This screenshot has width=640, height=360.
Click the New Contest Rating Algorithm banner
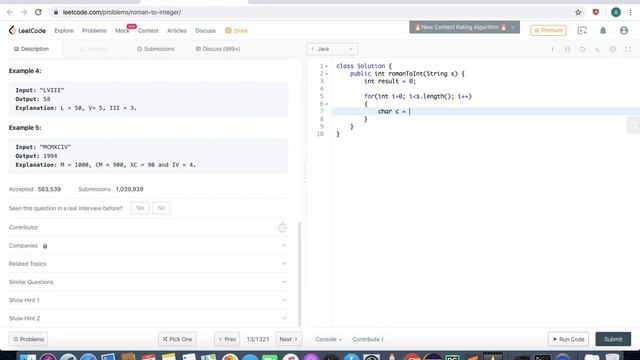coord(464,27)
